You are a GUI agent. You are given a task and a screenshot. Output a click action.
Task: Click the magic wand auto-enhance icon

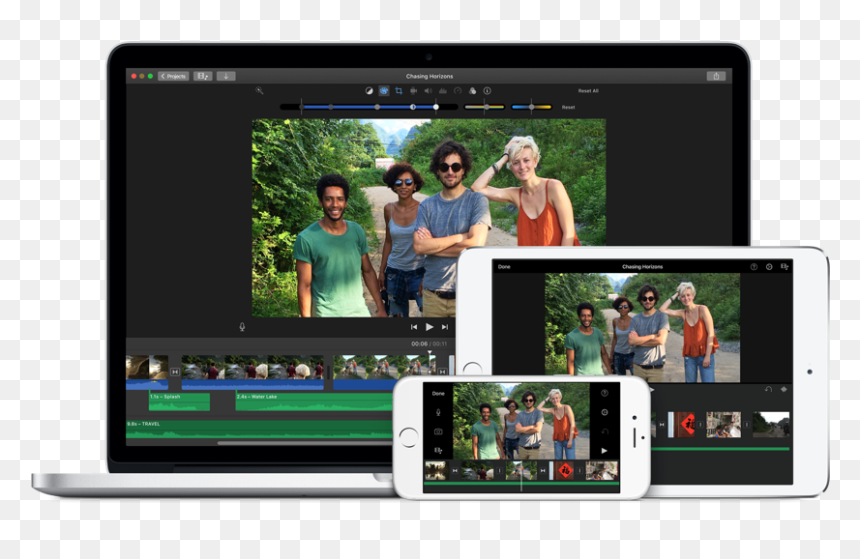click(259, 91)
